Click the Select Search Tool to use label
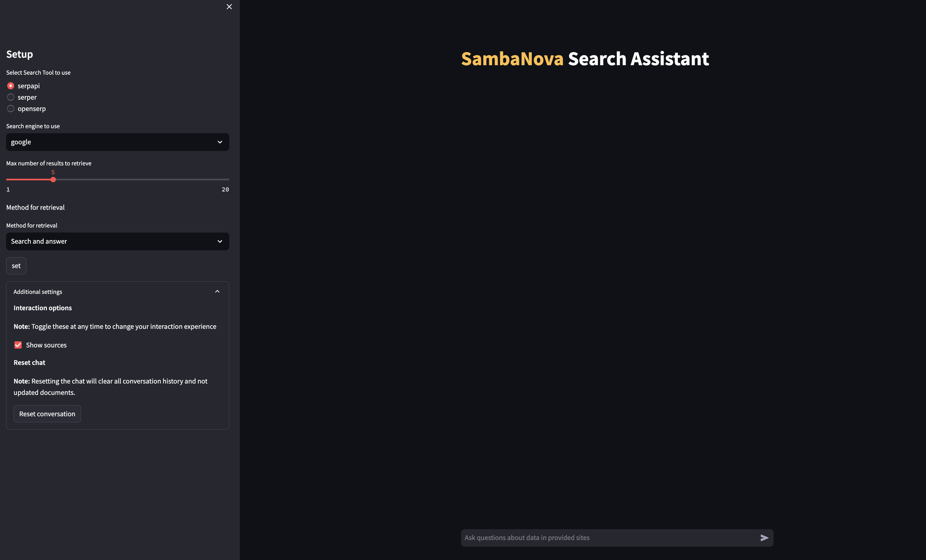The width and height of the screenshot is (926, 560). pos(38,73)
